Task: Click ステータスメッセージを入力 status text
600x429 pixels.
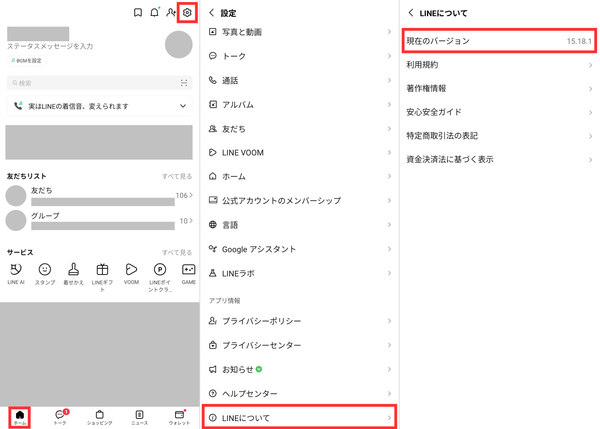Action: 50,46
